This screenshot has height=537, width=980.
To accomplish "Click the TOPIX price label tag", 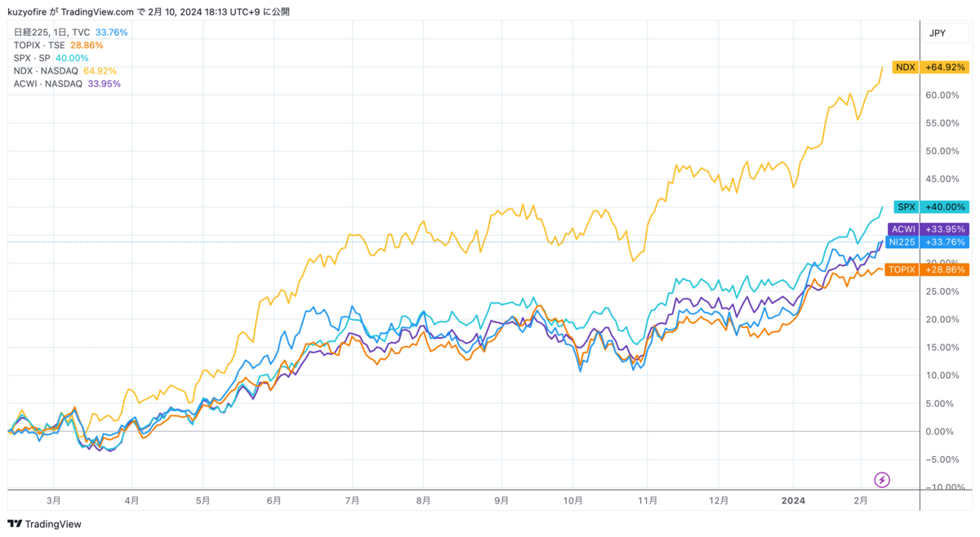I will (x=902, y=269).
